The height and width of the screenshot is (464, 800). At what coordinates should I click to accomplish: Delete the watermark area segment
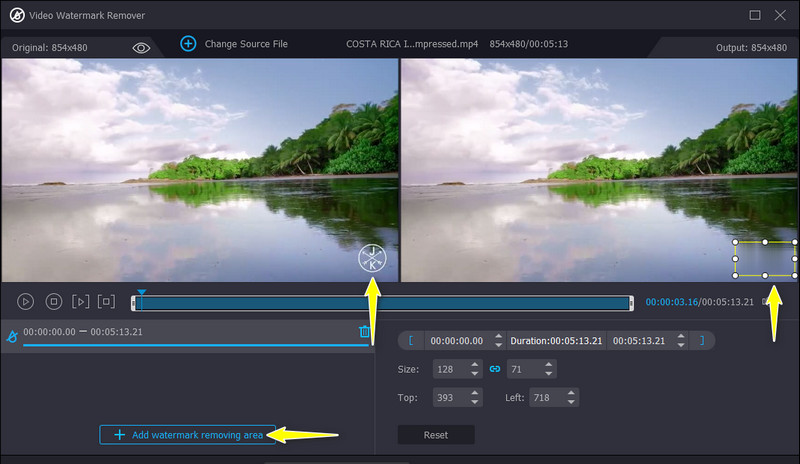point(365,332)
